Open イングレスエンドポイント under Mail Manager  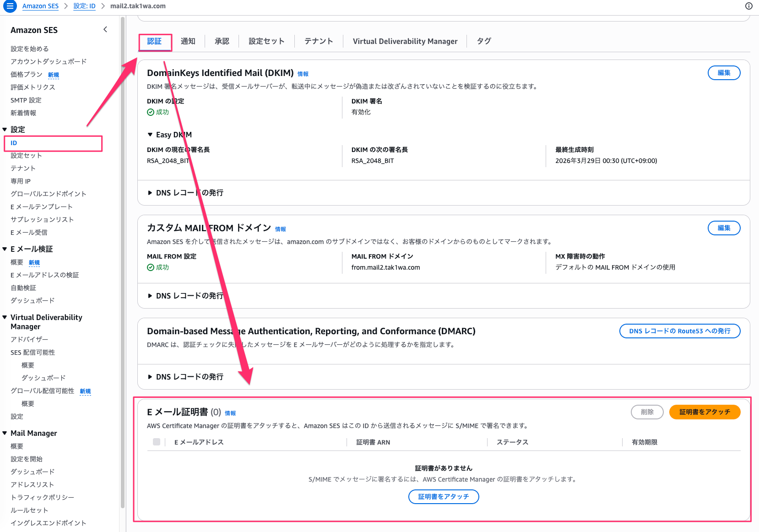tap(49, 523)
